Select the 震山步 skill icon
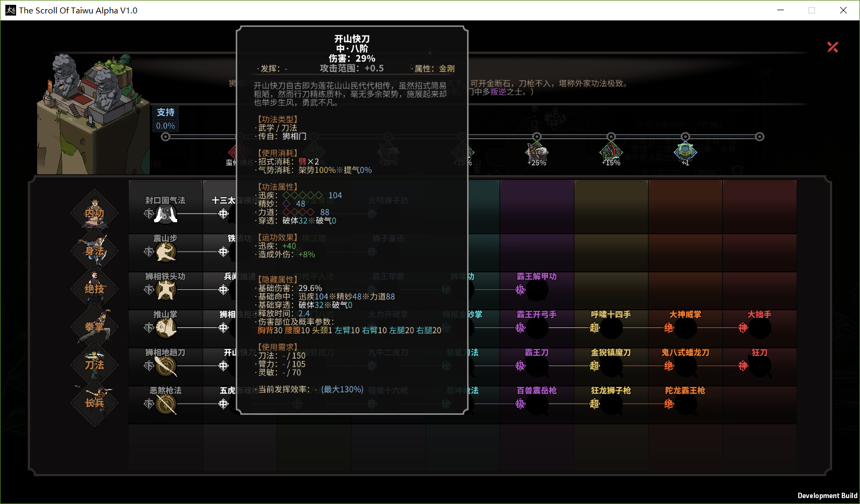The width and height of the screenshot is (860, 504). 166,252
